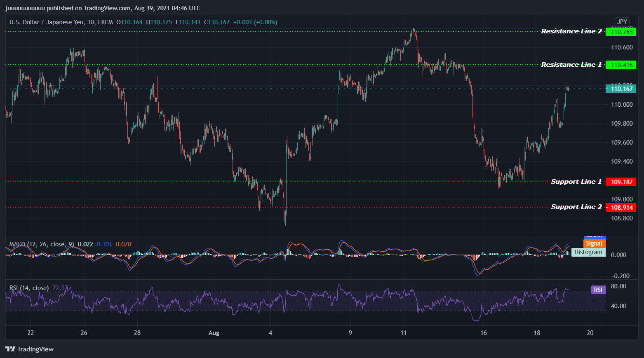This screenshot has height=358, width=644.
Task: Click the TradingView text link at bottom left
Action: point(35,349)
